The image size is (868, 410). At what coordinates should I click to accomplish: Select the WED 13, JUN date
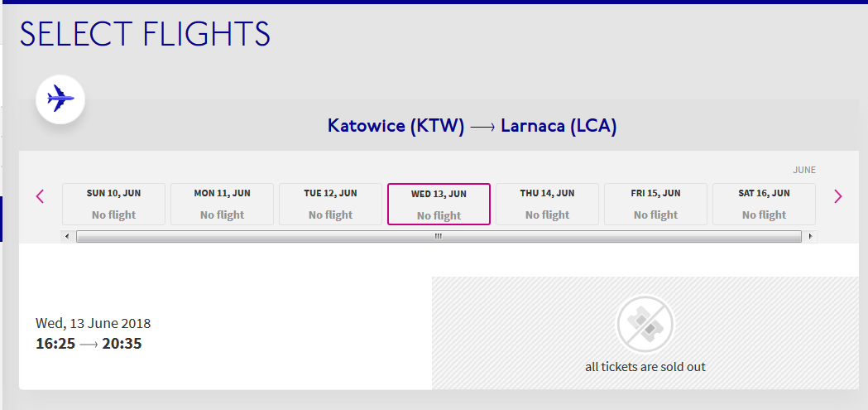(439, 204)
